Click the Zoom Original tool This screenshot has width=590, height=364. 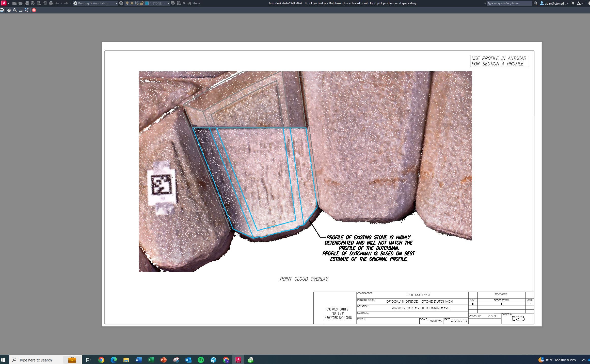click(x=27, y=10)
